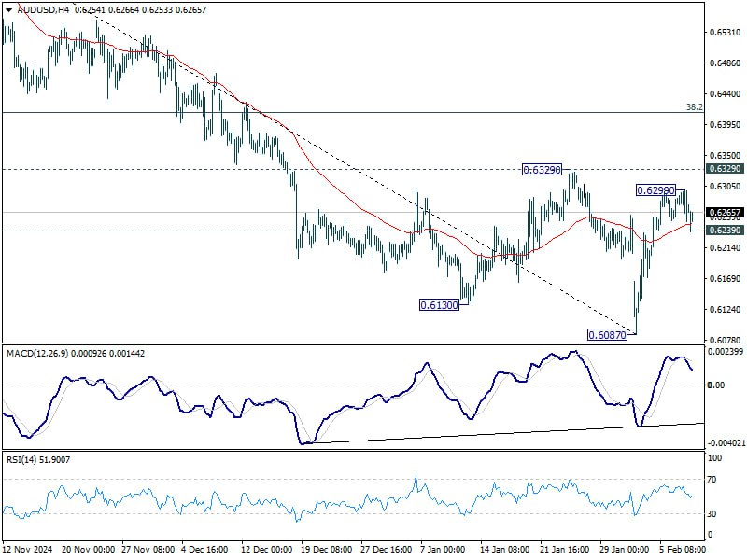Click the 0.60780 price scale value
Screen dimensions: 747x560
726,340
